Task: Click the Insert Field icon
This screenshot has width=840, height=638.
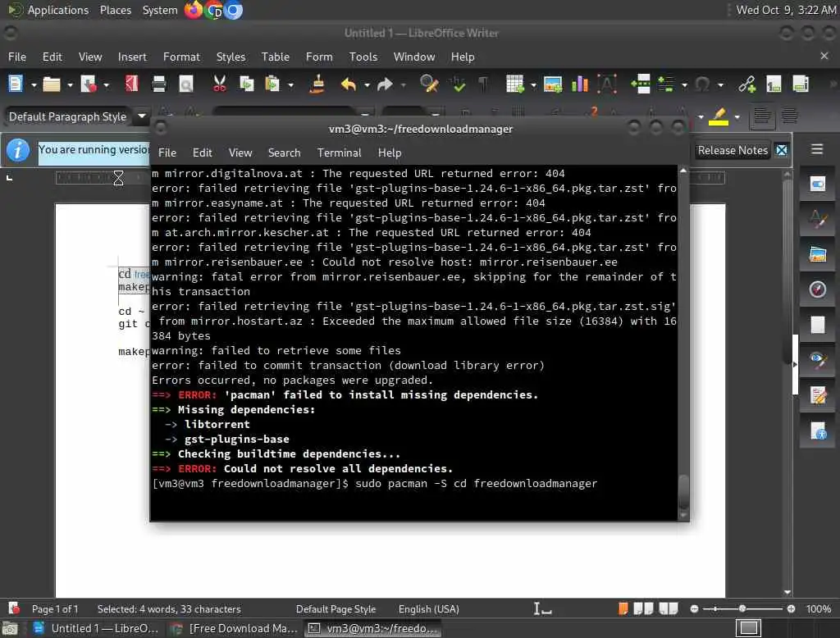Action: coord(666,84)
